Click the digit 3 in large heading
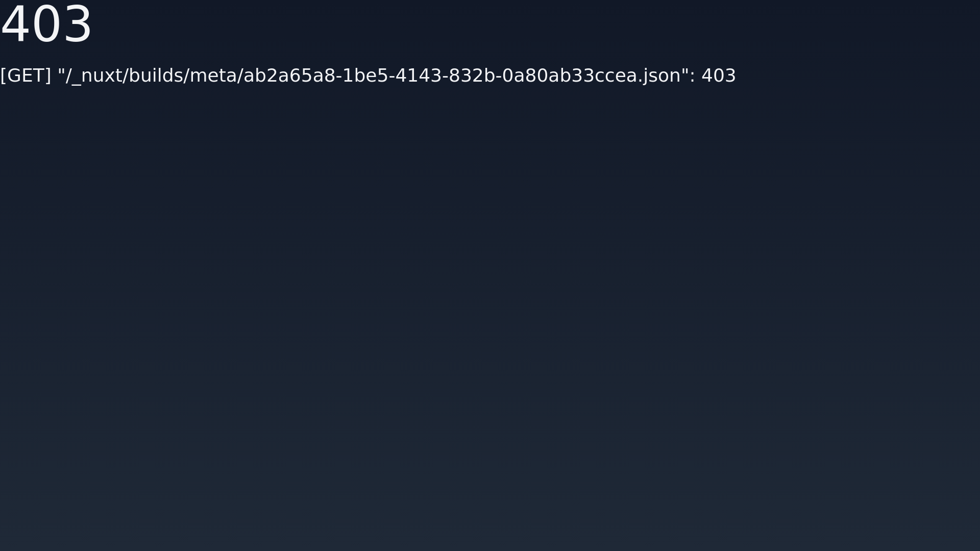This screenshot has height=551, width=980. [x=77, y=24]
